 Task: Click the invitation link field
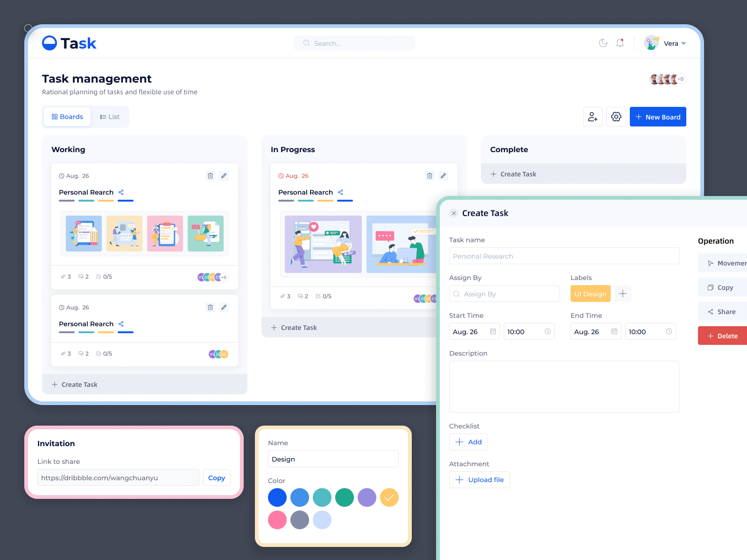(118, 477)
